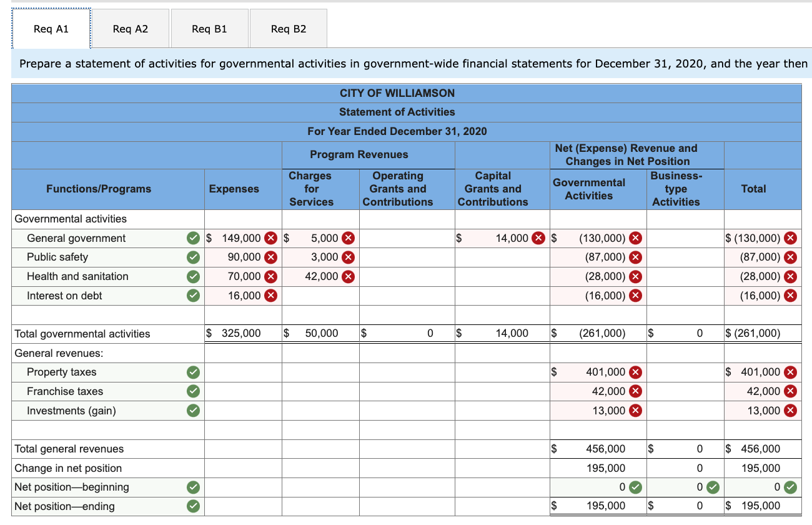The width and height of the screenshot is (812, 525).
Task: Select the Req B1 tab
Action: click(209, 29)
